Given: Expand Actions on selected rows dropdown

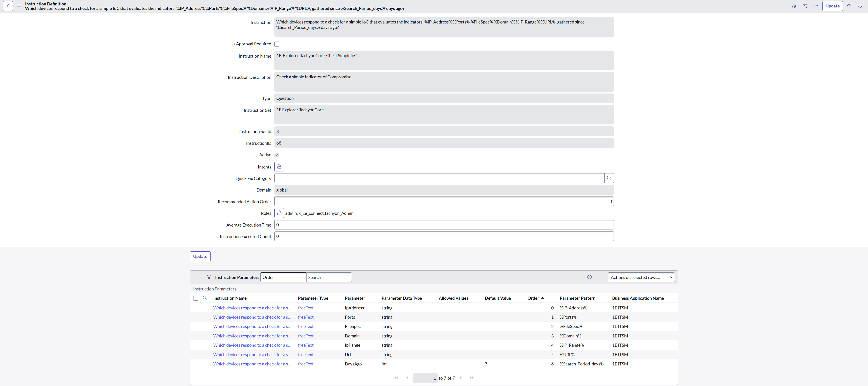Looking at the screenshot, I should 641,277.
